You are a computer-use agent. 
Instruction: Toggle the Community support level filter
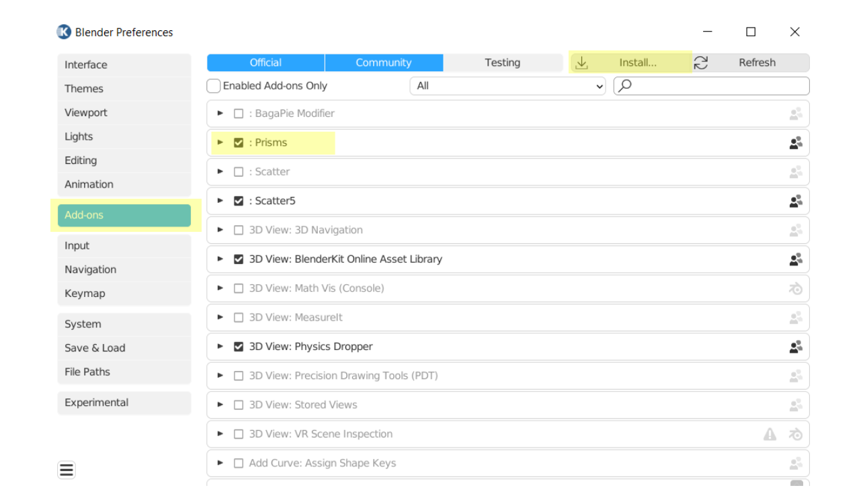coord(384,62)
